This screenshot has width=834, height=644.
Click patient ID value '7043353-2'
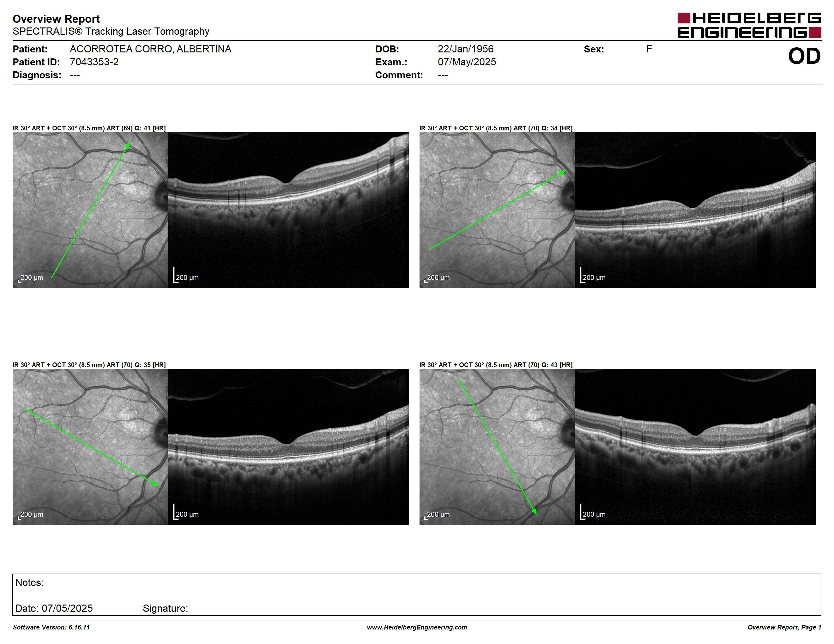tap(94, 62)
